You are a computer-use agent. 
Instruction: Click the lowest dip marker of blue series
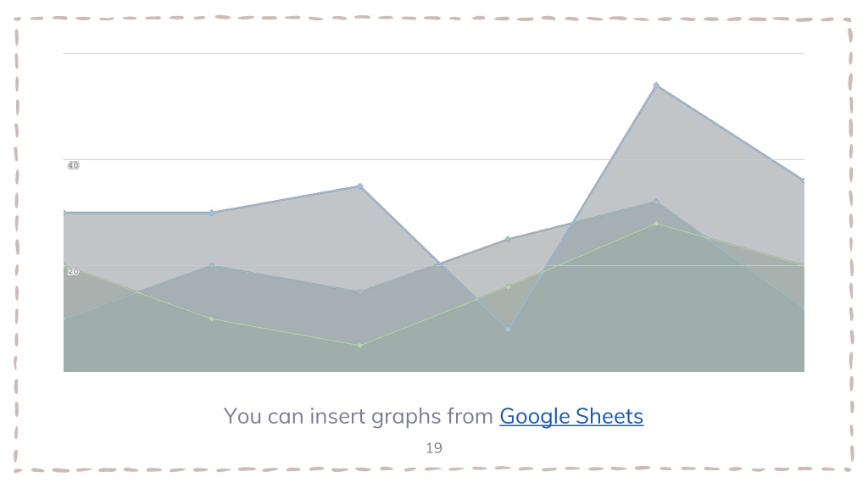[x=509, y=330]
